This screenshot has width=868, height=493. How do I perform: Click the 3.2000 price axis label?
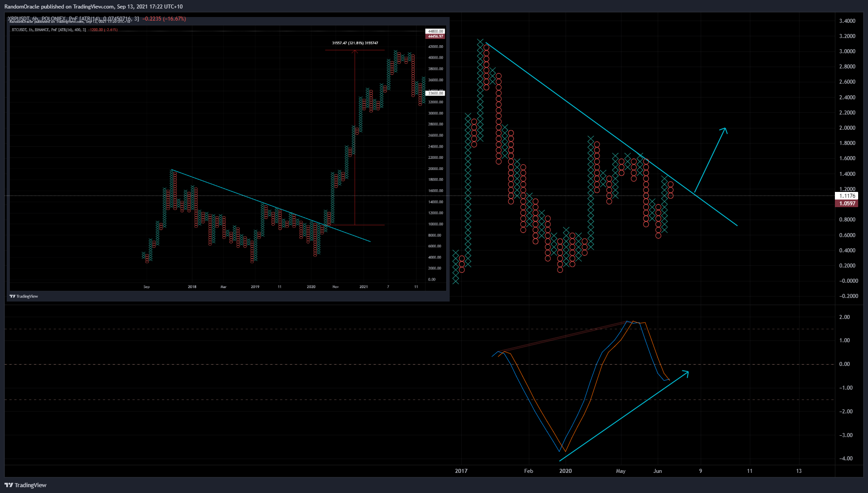pos(847,36)
